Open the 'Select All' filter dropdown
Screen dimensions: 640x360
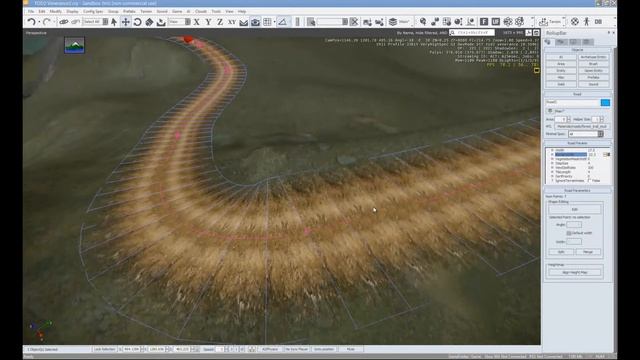[x=96, y=22]
